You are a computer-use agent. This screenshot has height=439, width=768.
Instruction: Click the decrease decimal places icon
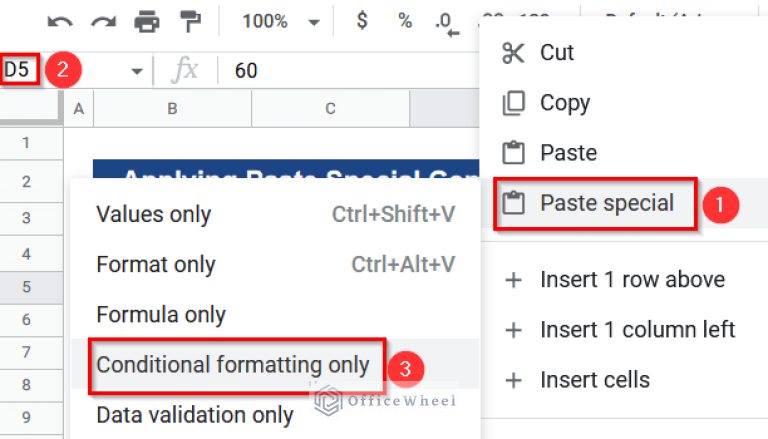[447, 23]
